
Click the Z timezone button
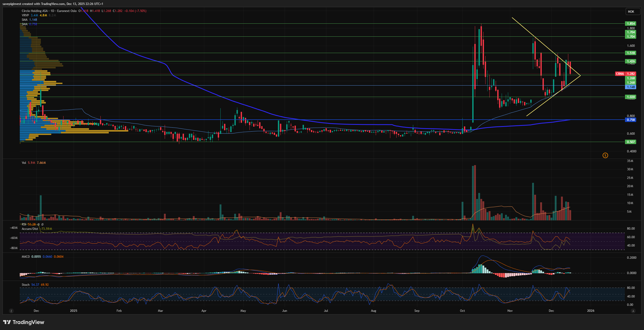(11, 311)
